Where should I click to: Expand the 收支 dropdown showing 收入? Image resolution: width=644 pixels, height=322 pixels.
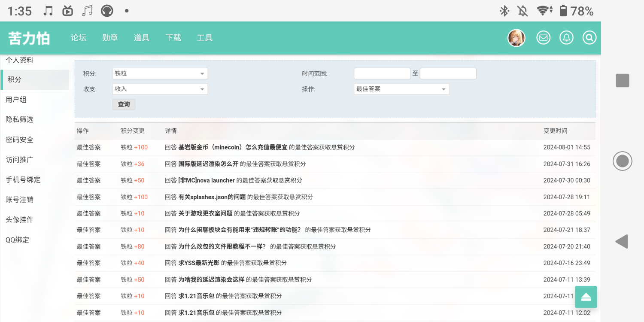coord(160,89)
